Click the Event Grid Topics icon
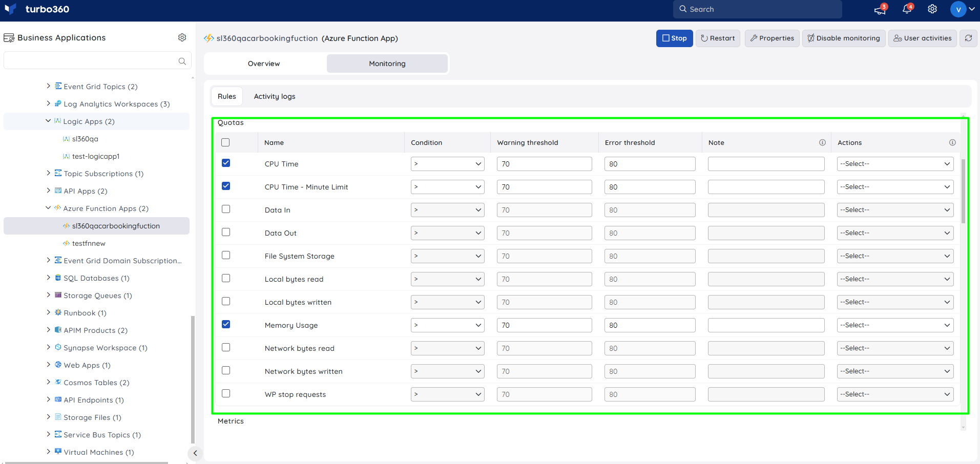This screenshot has width=980, height=464. coord(58,86)
